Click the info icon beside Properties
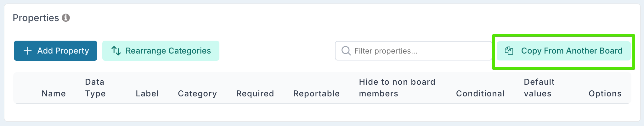The width and height of the screenshot is (644, 126). 66,18
